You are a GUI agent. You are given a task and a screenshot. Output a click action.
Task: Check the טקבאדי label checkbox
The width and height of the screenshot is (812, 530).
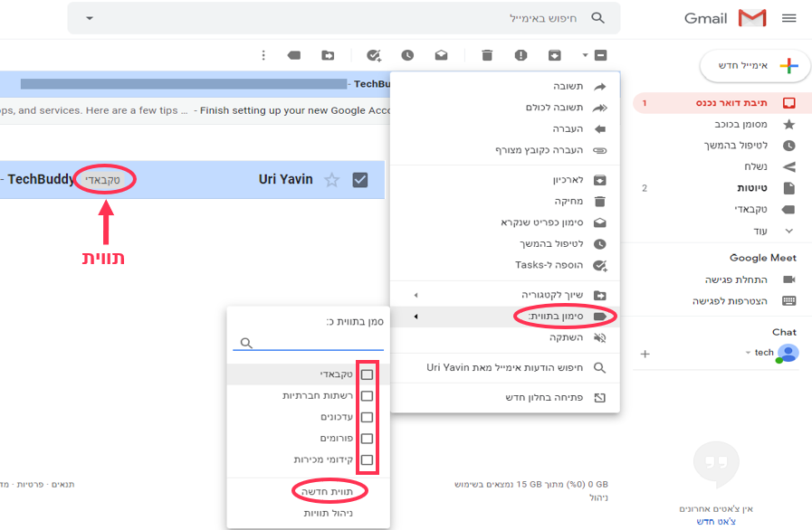(368, 374)
